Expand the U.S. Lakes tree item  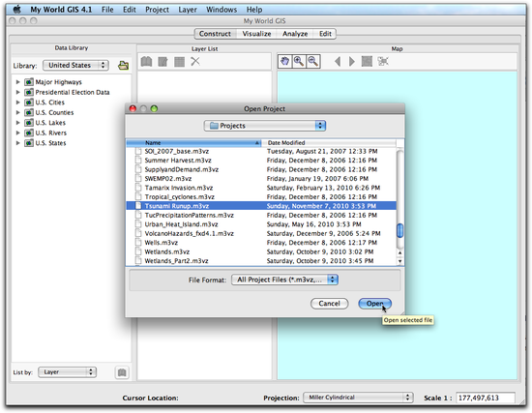point(18,123)
